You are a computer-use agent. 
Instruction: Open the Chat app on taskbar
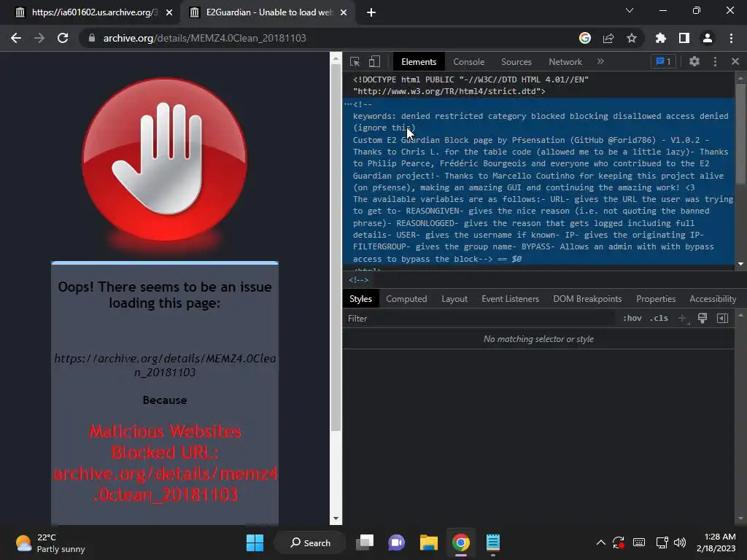tap(396, 542)
